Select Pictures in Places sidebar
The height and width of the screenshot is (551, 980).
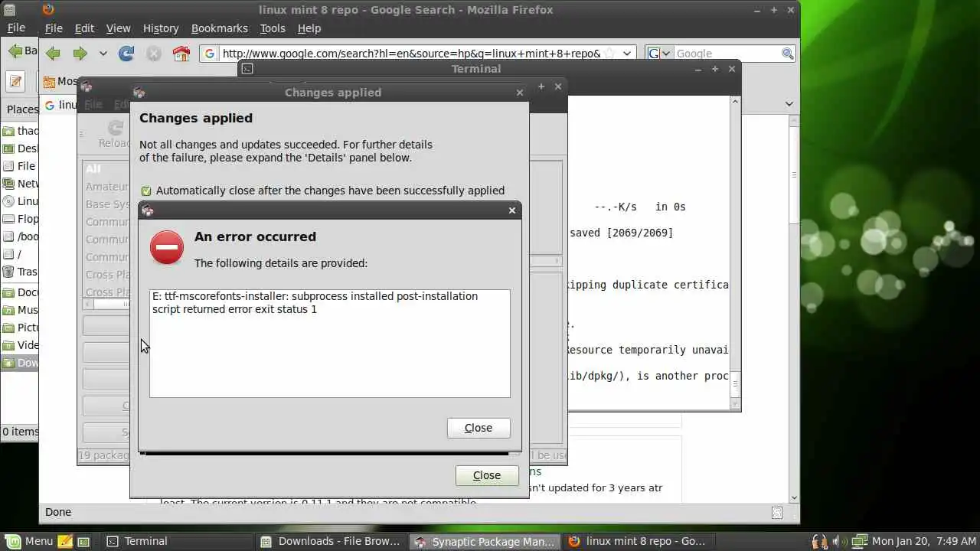tap(20, 328)
